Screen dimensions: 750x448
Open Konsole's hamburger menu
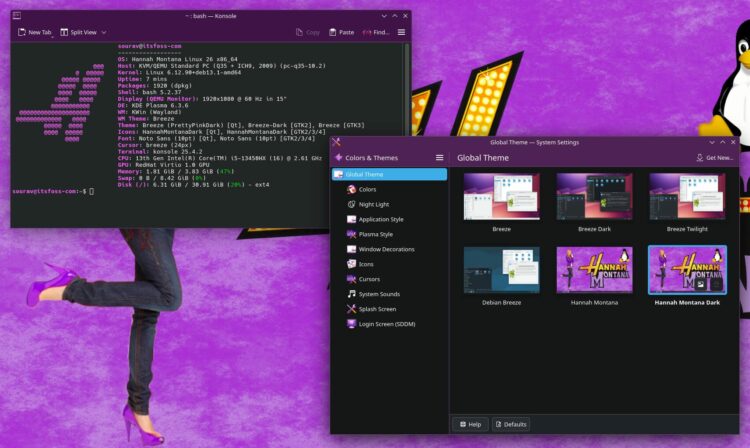[x=401, y=32]
